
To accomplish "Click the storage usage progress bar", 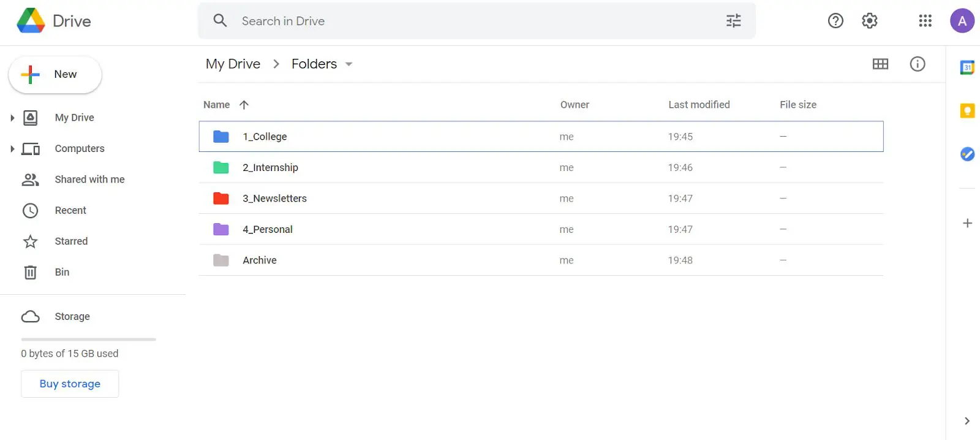I will [88, 339].
